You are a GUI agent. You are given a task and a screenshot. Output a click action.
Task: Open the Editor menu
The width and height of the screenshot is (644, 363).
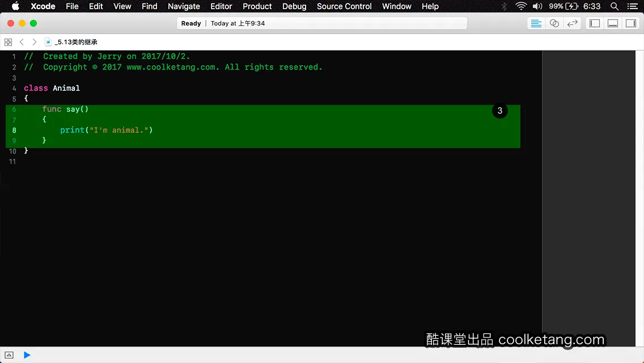click(x=221, y=6)
